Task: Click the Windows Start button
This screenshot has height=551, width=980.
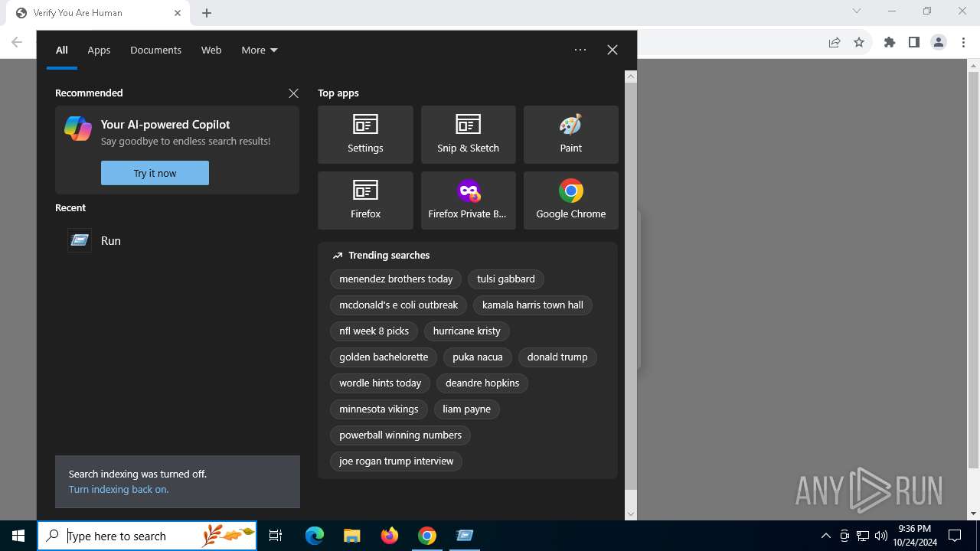Action: tap(18, 536)
